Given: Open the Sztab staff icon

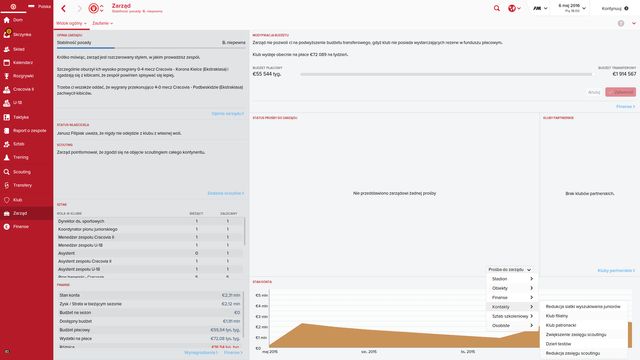Looking at the screenshot, I should point(7,144).
